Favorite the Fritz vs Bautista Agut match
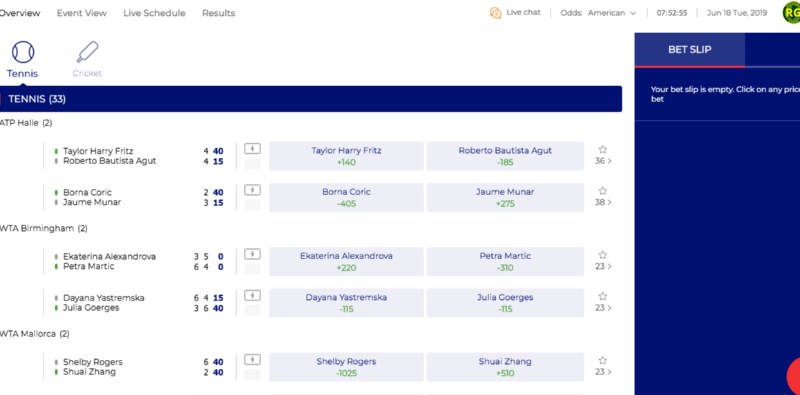The width and height of the screenshot is (800, 395). 603,150
